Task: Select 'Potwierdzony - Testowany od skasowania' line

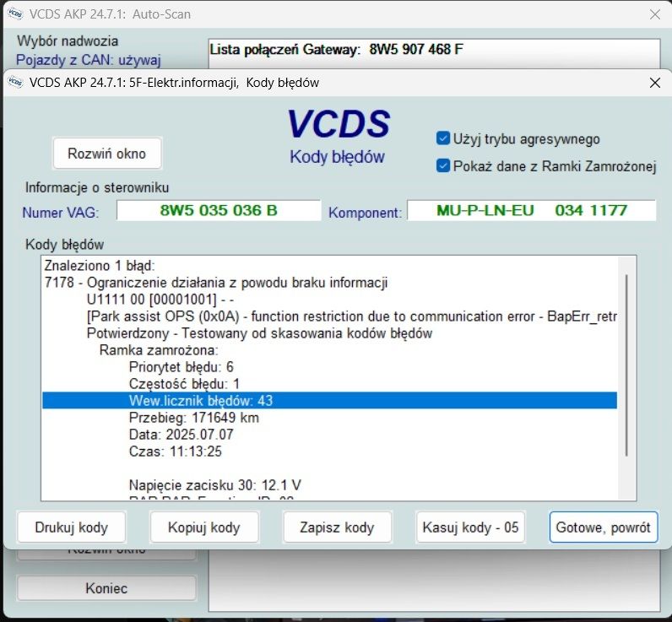Action: (329, 333)
